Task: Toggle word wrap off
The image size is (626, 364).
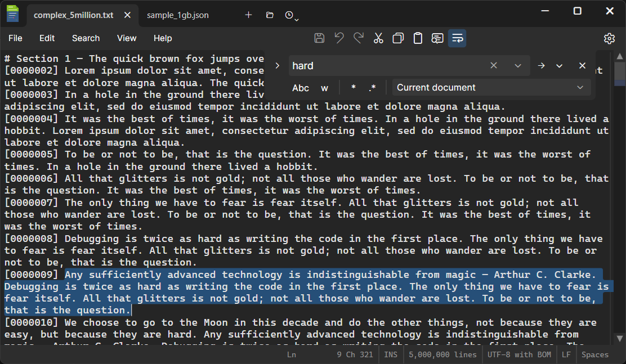Action: coord(457,38)
